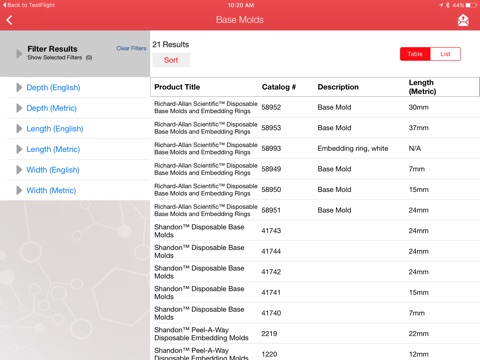Image resolution: width=480 pixels, height=360 pixels.
Task: Show Selected Filters (0)
Action: coord(60,58)
